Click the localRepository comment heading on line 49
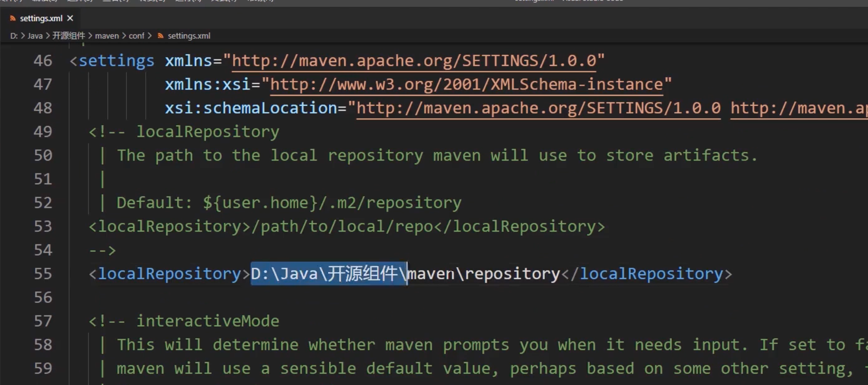Screen dimensions: 868x385 pyautogui.click(x=207, y=132)
